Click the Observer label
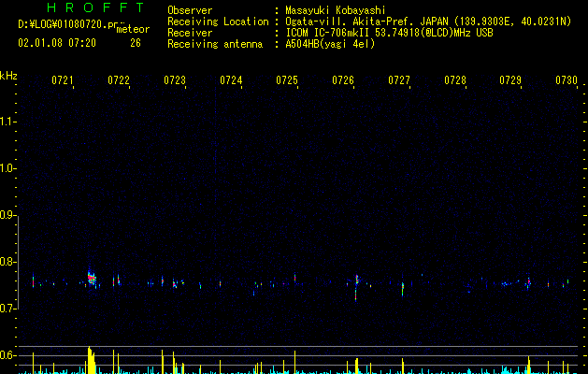The image size is (588, 374). point(190,10)
